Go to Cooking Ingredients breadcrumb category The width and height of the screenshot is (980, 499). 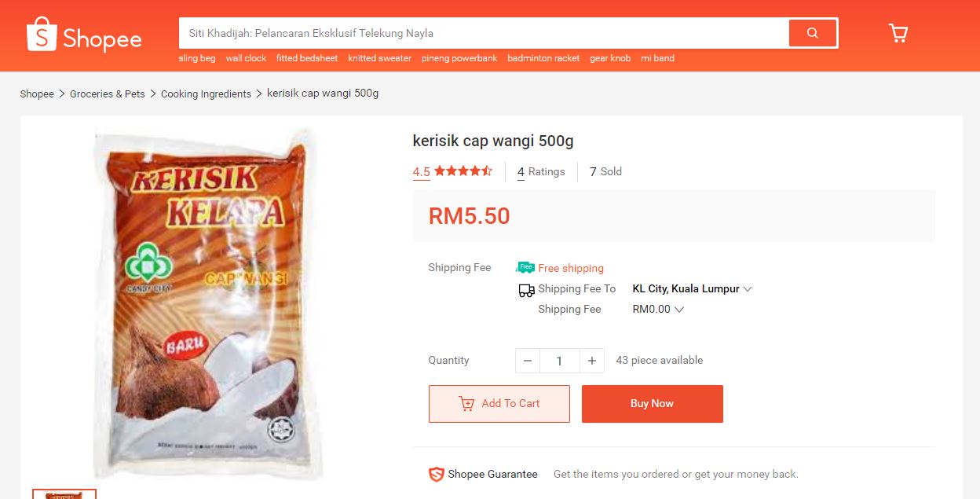pos(206,94)
